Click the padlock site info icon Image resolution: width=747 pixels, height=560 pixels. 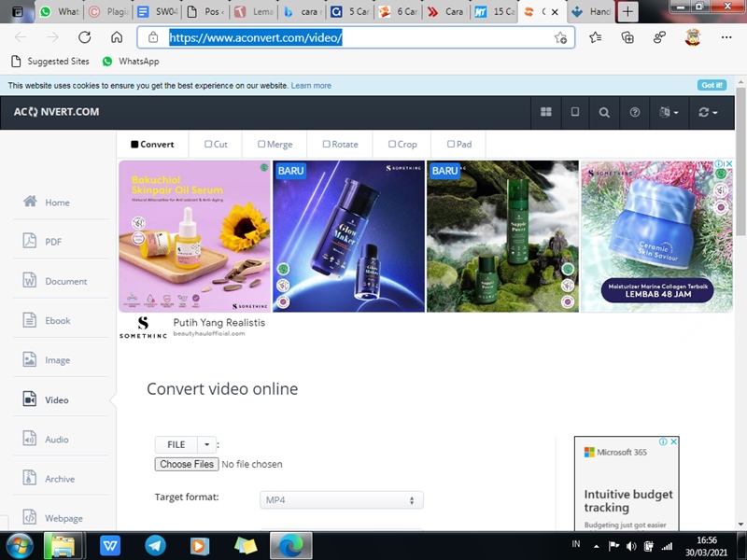pyautogui.click(x=153, y=37)
